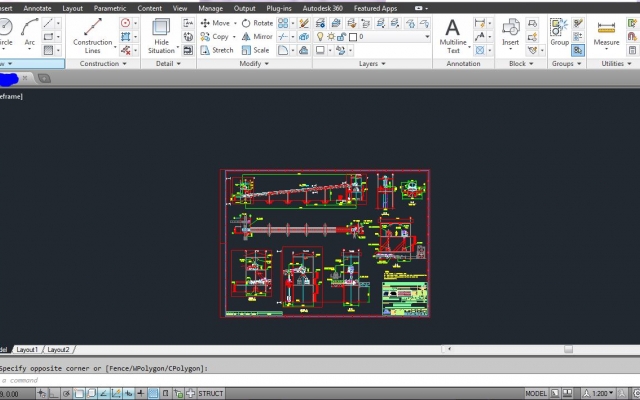Select the Rectangle draw tool

pyautogui.click(x=48, y=37)
